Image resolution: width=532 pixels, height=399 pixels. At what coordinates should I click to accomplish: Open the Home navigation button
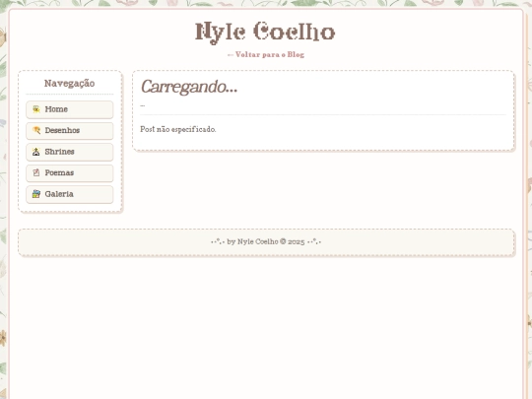pos(70,109)
